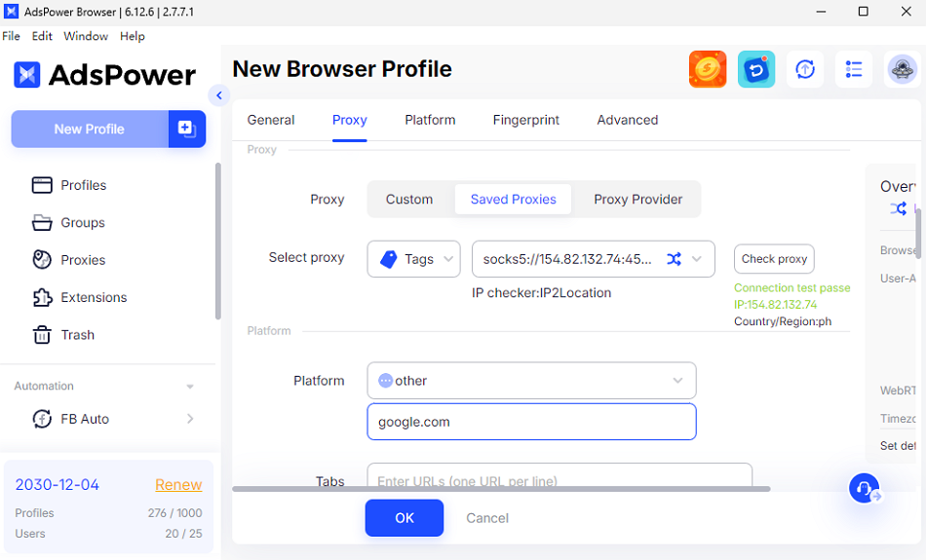Open the saved proxy socks5 dropdown

[x=593, y=259]
